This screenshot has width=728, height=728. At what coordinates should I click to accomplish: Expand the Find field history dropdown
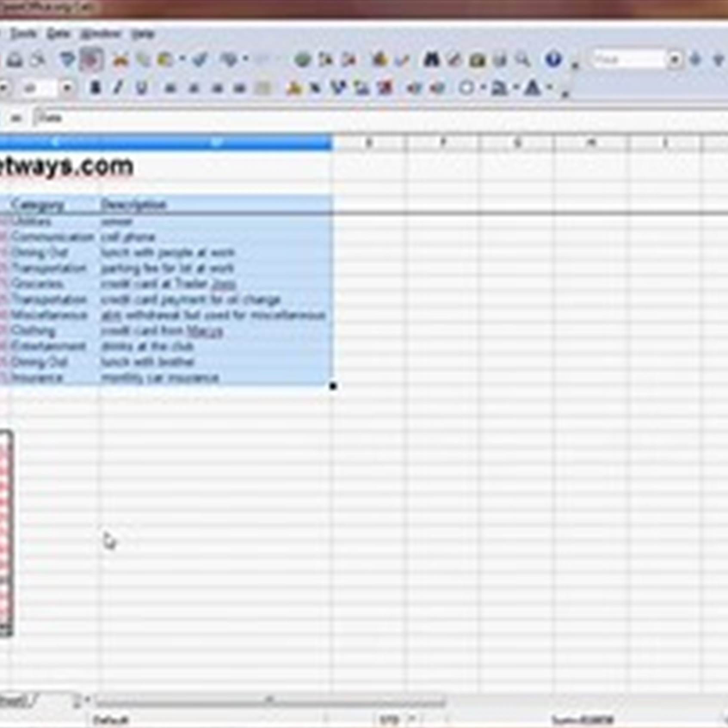pyautogui.click(x=675, y=60)
